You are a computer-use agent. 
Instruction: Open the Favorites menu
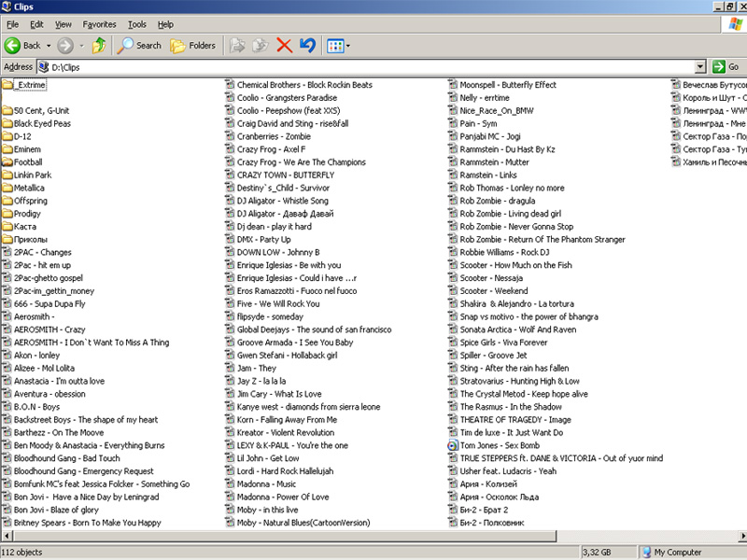click(x=99, y=24)
